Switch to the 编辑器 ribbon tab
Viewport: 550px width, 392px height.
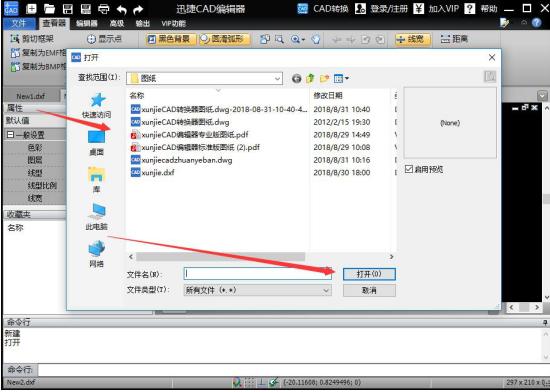pos(87,23)
